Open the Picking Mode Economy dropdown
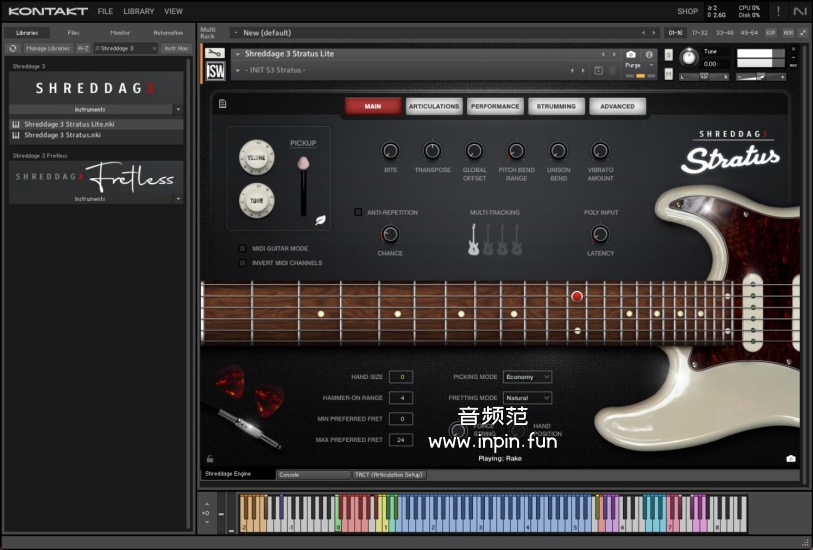The image size is (813, 550). [x=527, y=377]
